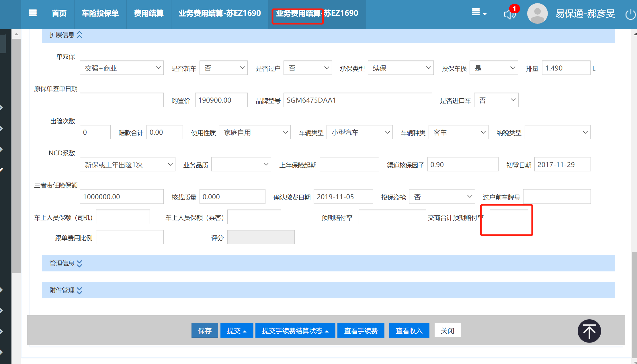637x364 pixels.
Task: Click the 品牌型号 input field
Action: coord(357,100)
